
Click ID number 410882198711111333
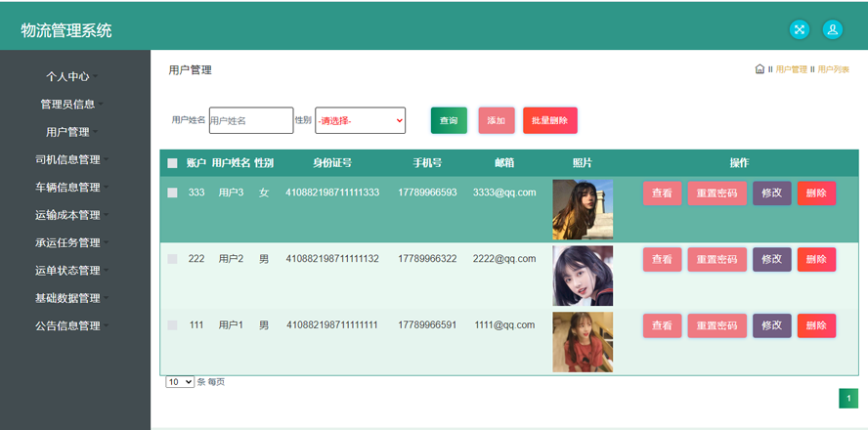tap(332, 193)
